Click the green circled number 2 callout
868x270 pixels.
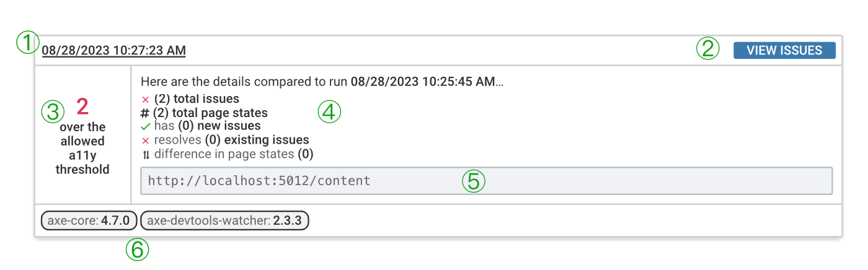(x=707, y=49)
